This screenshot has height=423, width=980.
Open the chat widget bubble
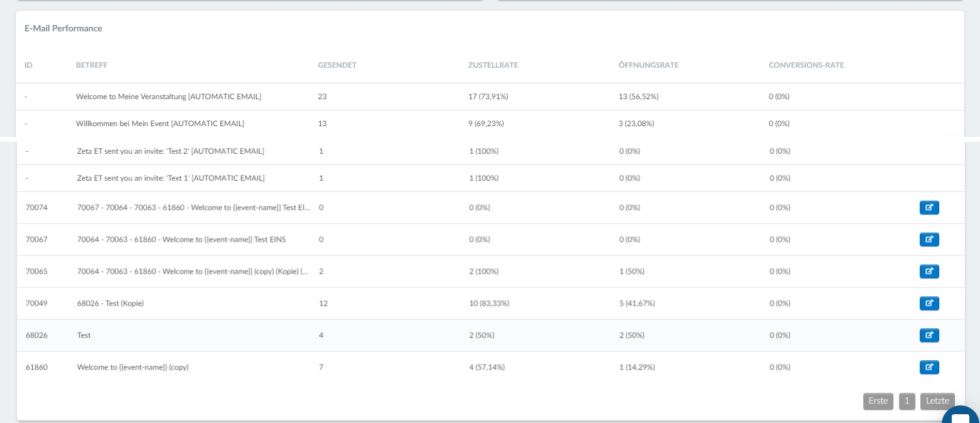pos(961,415)
